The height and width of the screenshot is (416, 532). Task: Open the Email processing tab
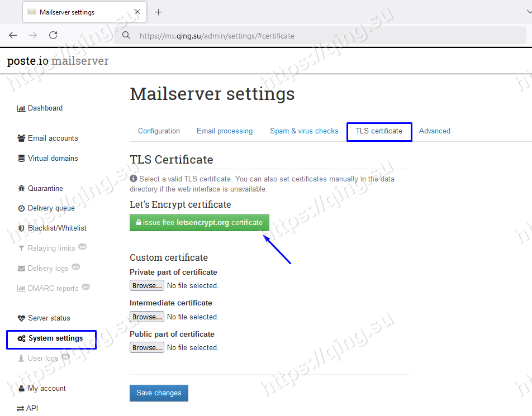[224, 131]
